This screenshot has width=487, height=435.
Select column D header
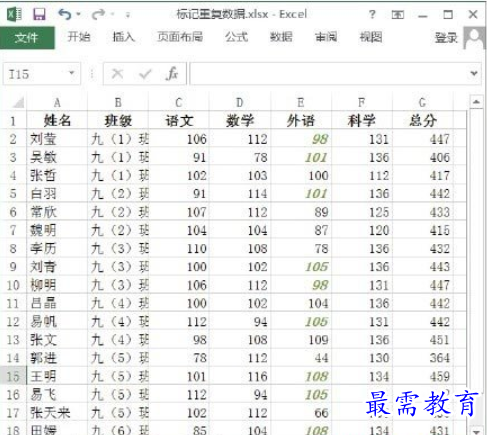pos(240,102)
